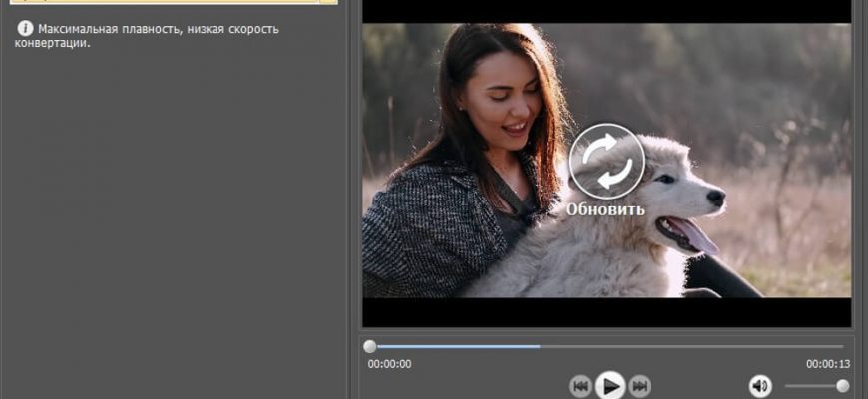
Task: Click the 00:00:13 total duration label
Action: (828, 364)
